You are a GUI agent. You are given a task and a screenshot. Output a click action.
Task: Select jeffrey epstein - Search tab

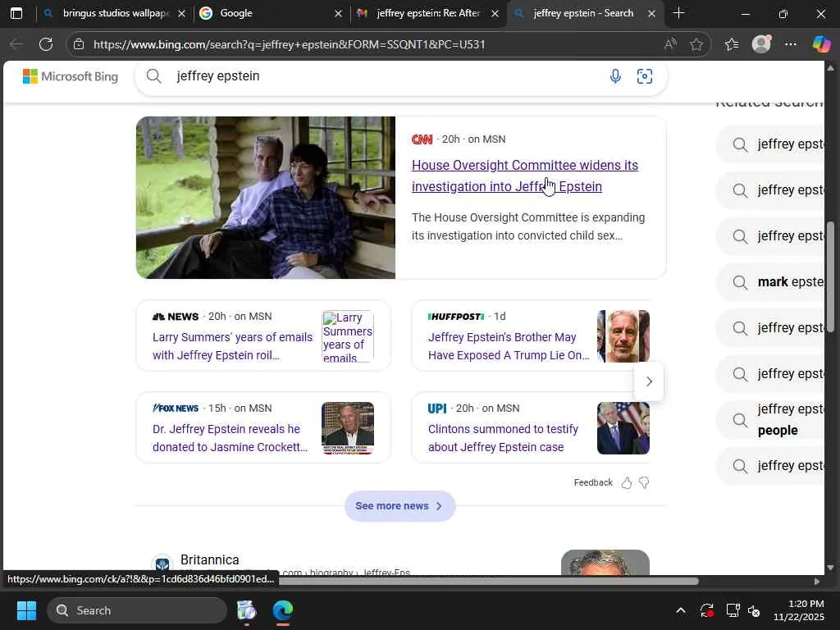coord(583,13)
